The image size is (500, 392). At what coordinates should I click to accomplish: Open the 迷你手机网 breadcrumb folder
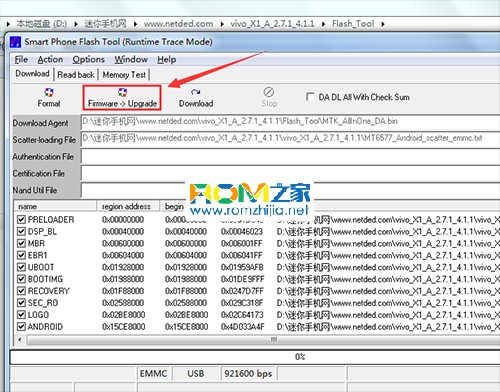105,24
